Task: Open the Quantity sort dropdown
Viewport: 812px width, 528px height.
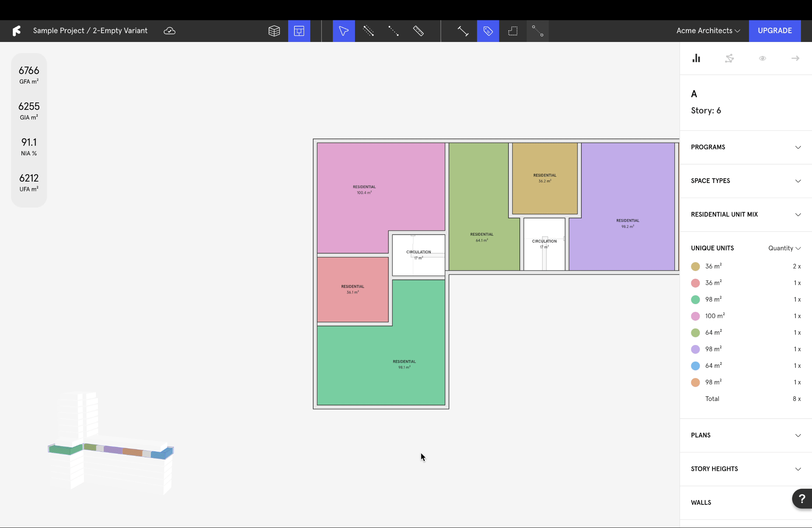Action: 784,248
